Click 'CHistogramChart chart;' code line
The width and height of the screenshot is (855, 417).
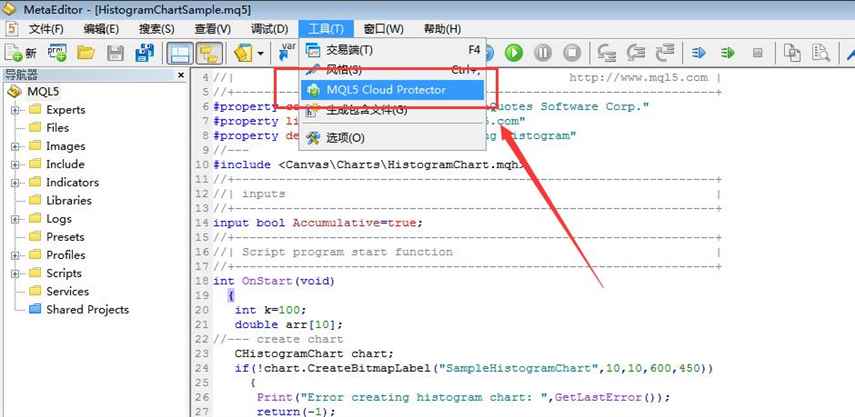[x=314, y=354]
